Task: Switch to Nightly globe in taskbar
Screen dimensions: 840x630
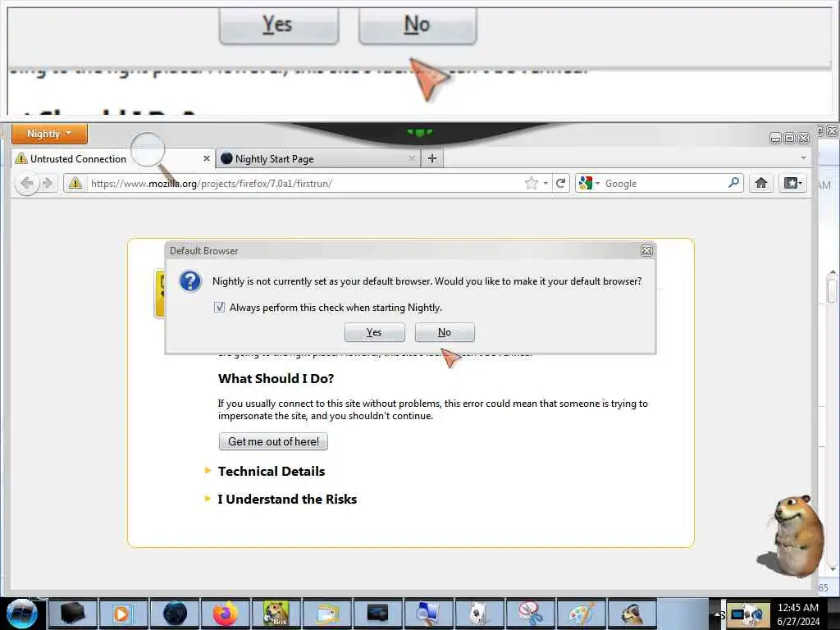Action: tap(175, 614)
